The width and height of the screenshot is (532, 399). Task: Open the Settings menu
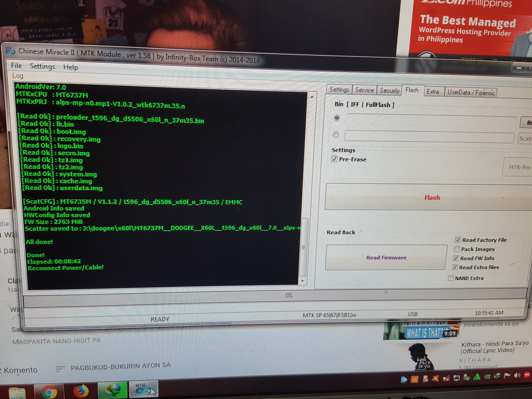42,66
